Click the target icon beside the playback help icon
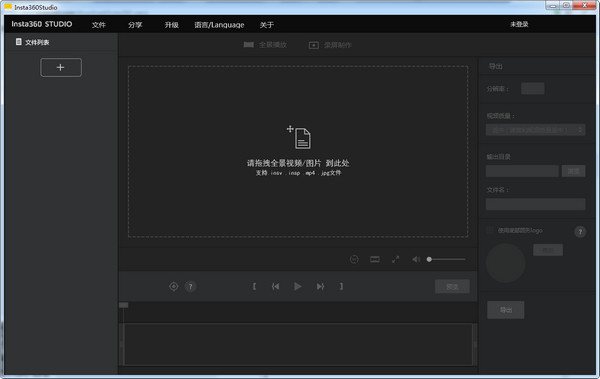 coord(173,286)
